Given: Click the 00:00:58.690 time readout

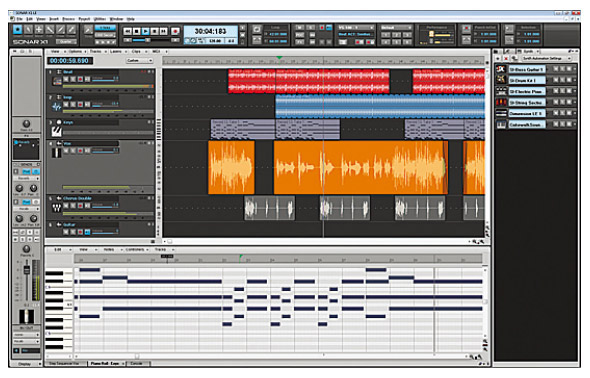Looking at the screenshot, I should point(69,61).
